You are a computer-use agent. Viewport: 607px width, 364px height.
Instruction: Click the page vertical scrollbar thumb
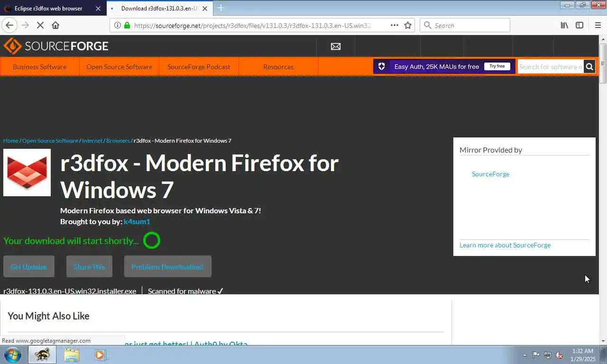(603, 64)
